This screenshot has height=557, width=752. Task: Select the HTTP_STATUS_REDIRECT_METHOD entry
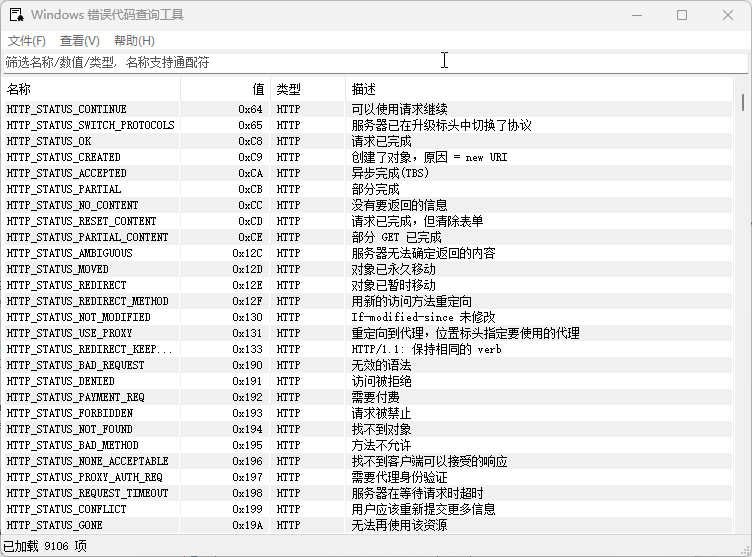click(368, 301)
